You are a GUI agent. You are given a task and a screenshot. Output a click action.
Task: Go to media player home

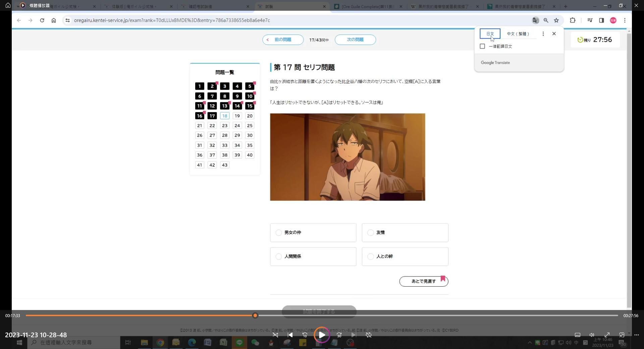coord(8,5)
